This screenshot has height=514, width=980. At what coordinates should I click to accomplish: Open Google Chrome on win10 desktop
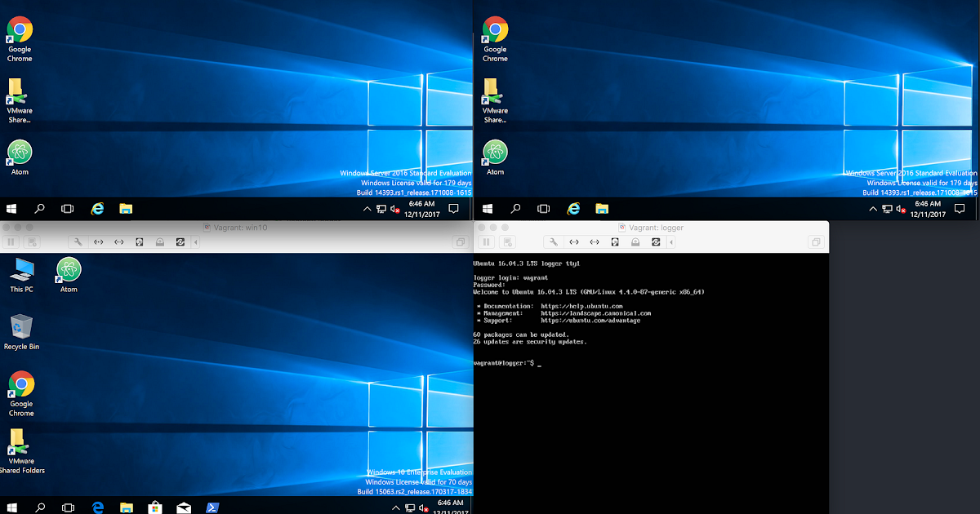pos(21,394)
